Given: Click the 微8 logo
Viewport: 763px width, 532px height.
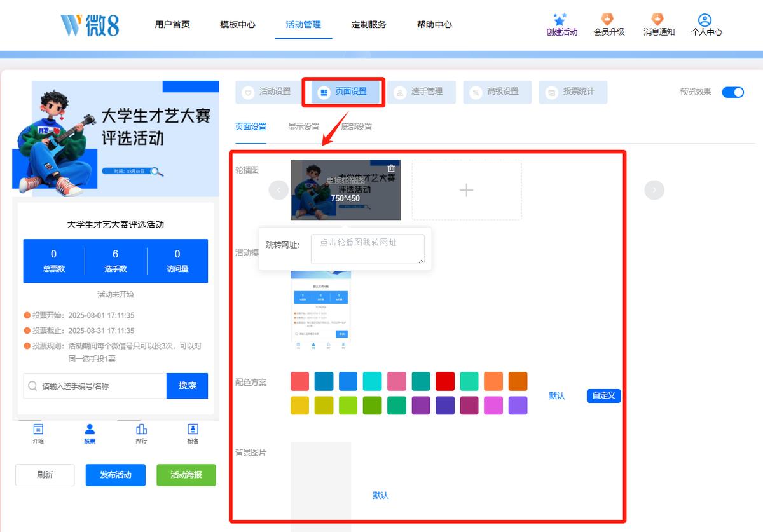Looking at the screenshot, I should (90, 24).
